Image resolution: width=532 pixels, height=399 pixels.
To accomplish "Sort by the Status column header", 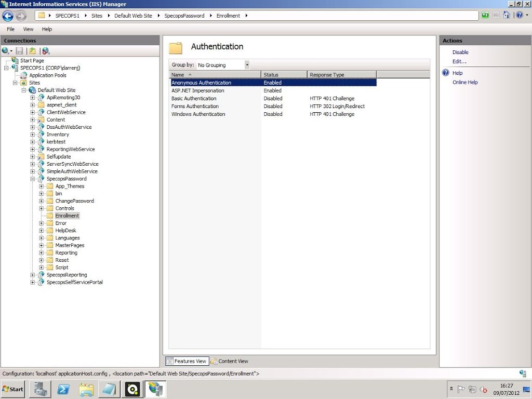I will click(x=284, y=75).
